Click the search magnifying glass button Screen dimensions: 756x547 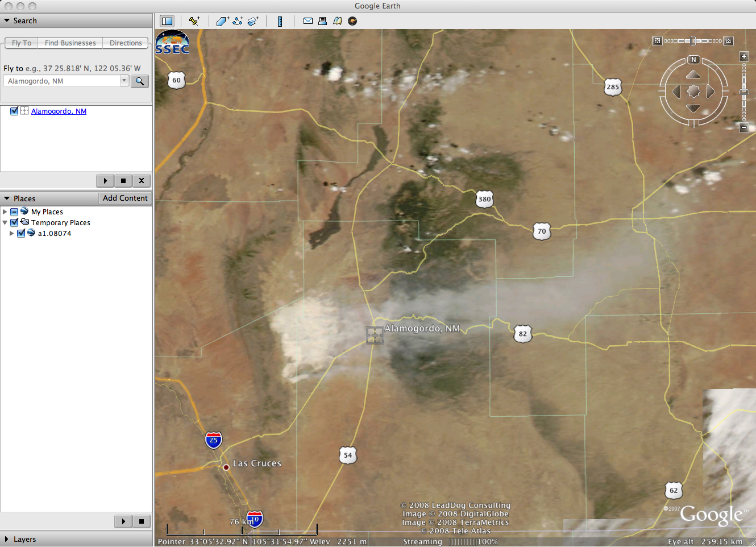tap(140, 81)
